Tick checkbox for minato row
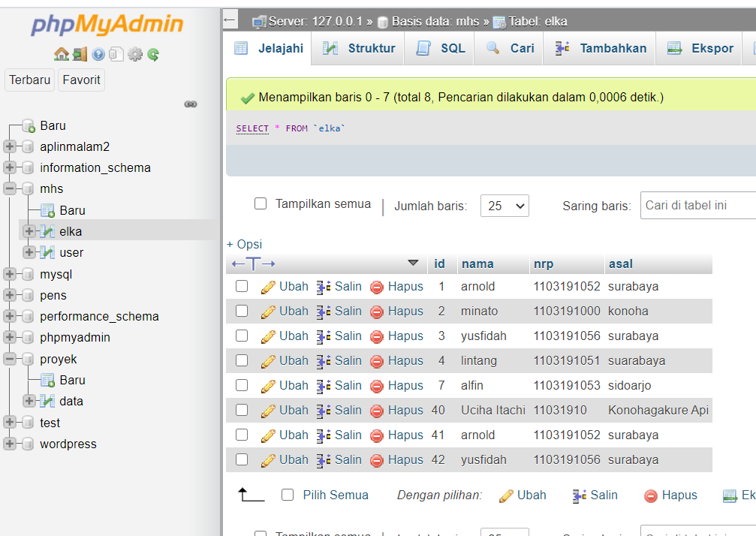 click(x=242, y=311)
